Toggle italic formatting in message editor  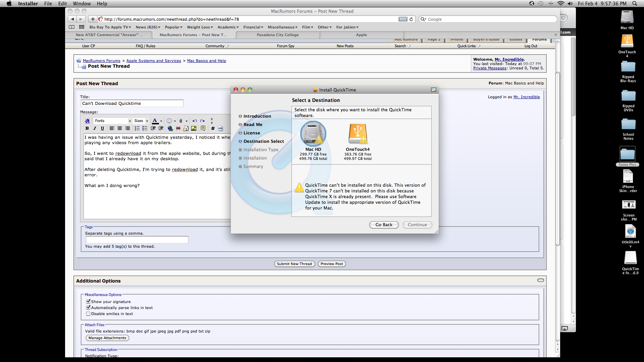pos(95,128)
